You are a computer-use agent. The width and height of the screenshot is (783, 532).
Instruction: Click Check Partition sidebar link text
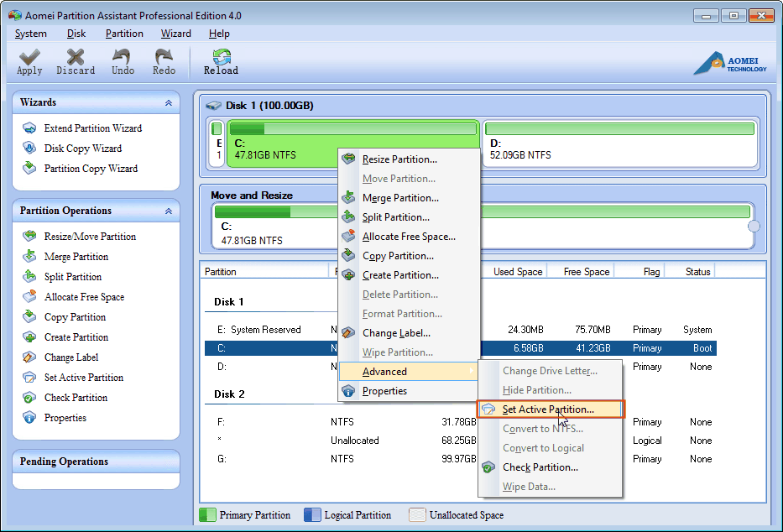click(x=76, y=397)
